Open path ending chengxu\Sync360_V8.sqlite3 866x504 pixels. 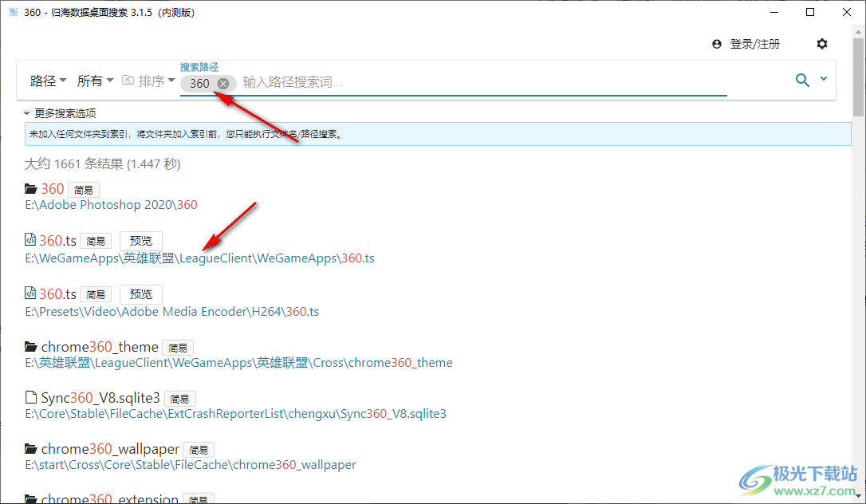click(x=235, y=414)
